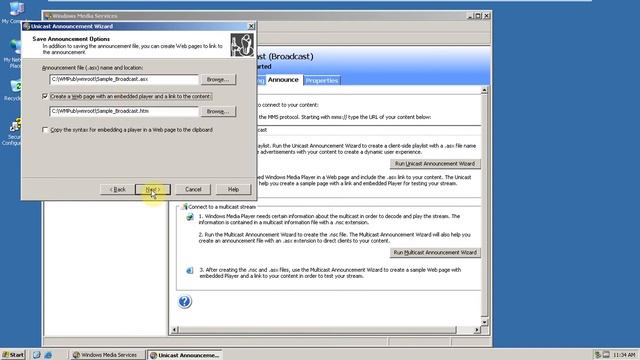Switch to the Announce tab
This screenshot has height=360, width=640.
(x=283, y=80)
